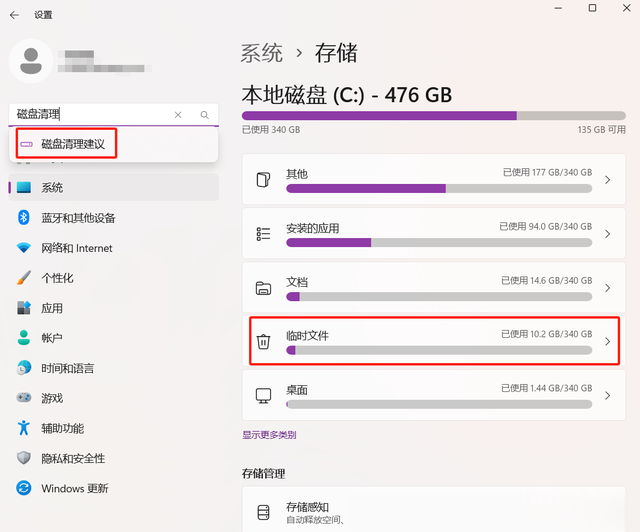Click the user profile avatar
640x532 pixels.
[31, 61]
